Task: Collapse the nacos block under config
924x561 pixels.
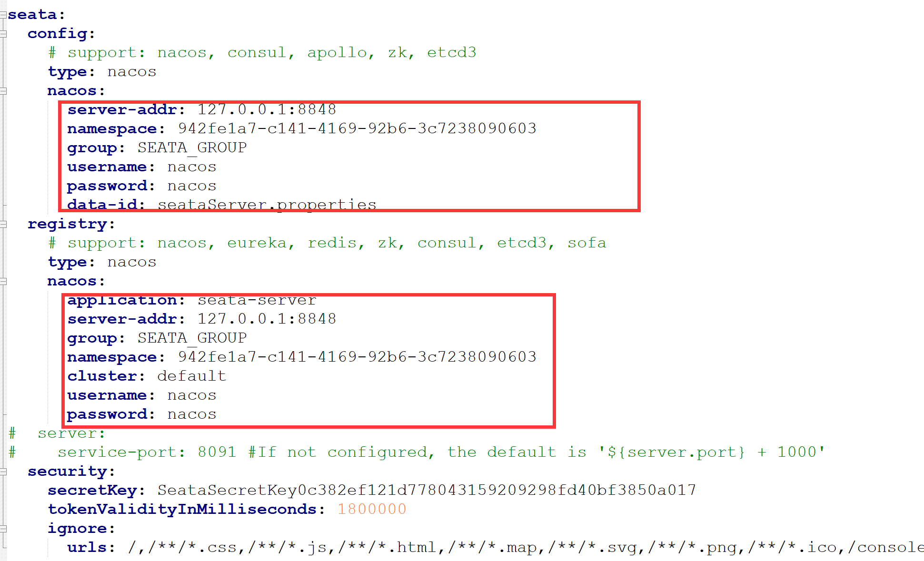Action: pos(3,91)
